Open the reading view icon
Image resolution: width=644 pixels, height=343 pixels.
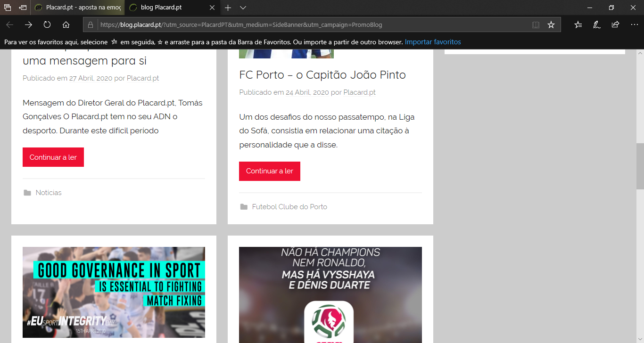tap(536, 24)
